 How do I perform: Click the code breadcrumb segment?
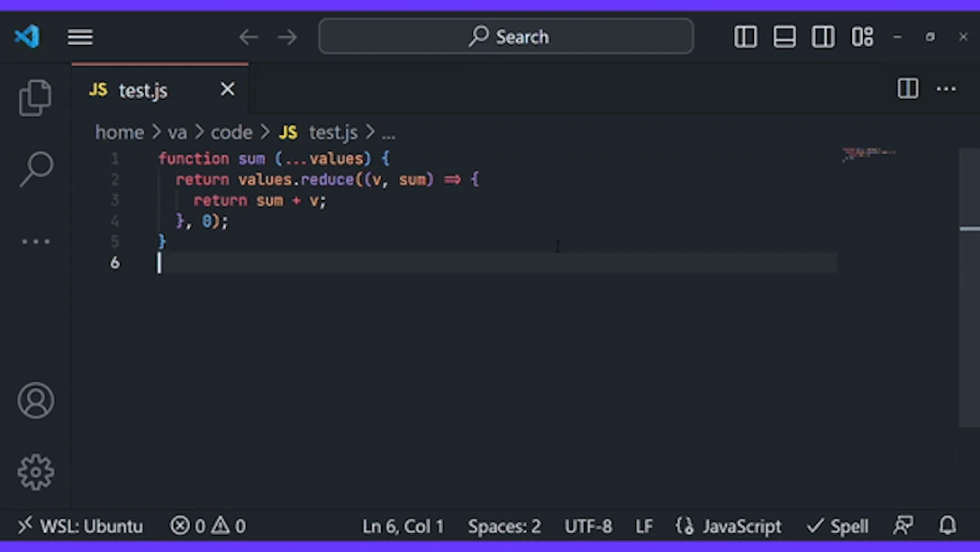coord(231,132)
